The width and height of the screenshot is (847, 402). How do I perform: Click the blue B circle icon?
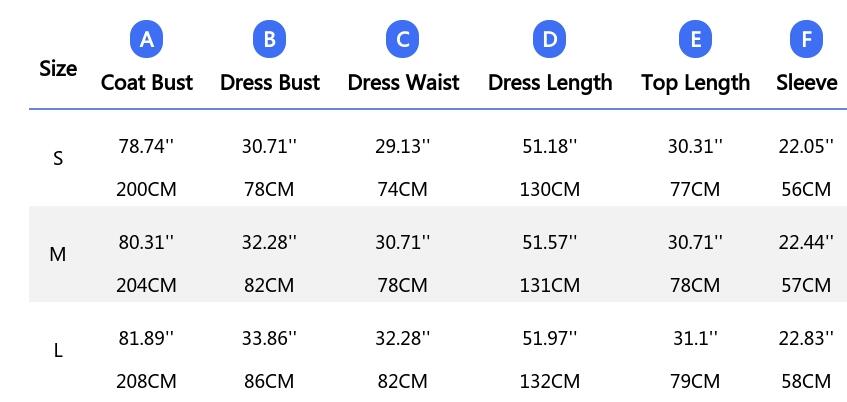tap(270, 39)
